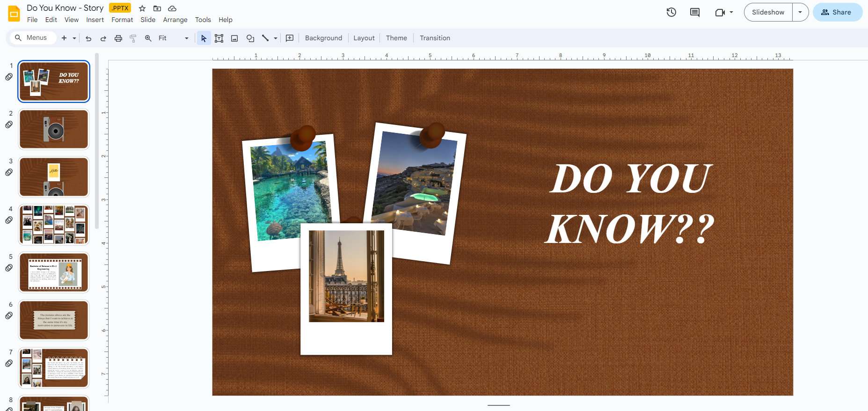Screen dimensions: 868x411
Task: Open the shape tool
Action: coord(250,38)
